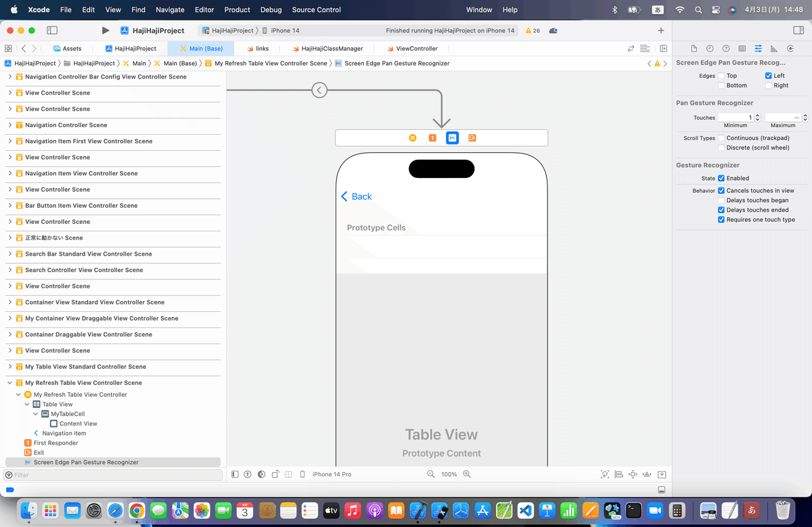Image resolution: width=812 pixels, height=527 pixels.
Task: Click the yellow view controller icon in scene dock
Action: click(413, 138)
